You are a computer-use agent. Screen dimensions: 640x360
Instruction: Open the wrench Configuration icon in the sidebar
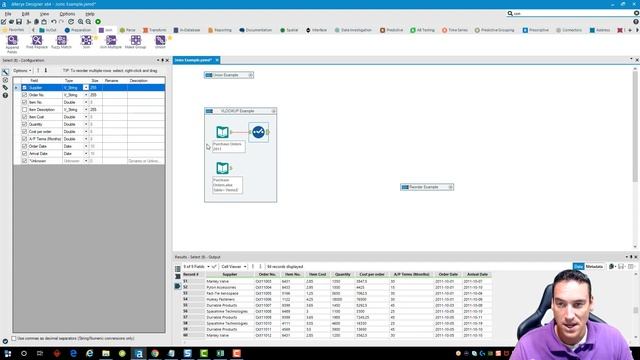tap(5, 72)
